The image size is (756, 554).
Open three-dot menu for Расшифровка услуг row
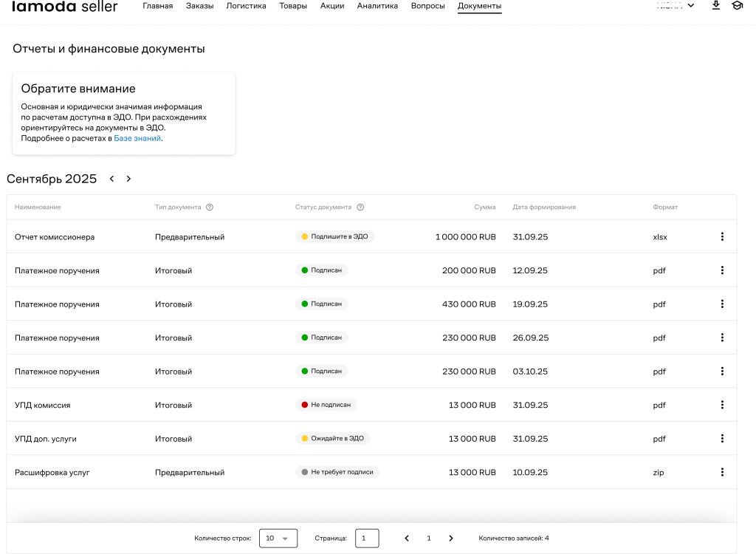(x=722, y=472)
